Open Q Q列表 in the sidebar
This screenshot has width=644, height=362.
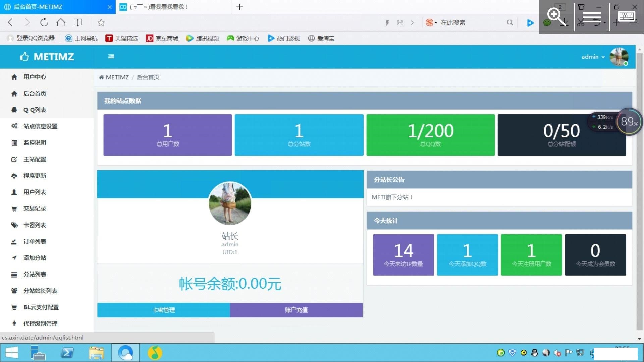pyautogui.click(x=35, y=110)
